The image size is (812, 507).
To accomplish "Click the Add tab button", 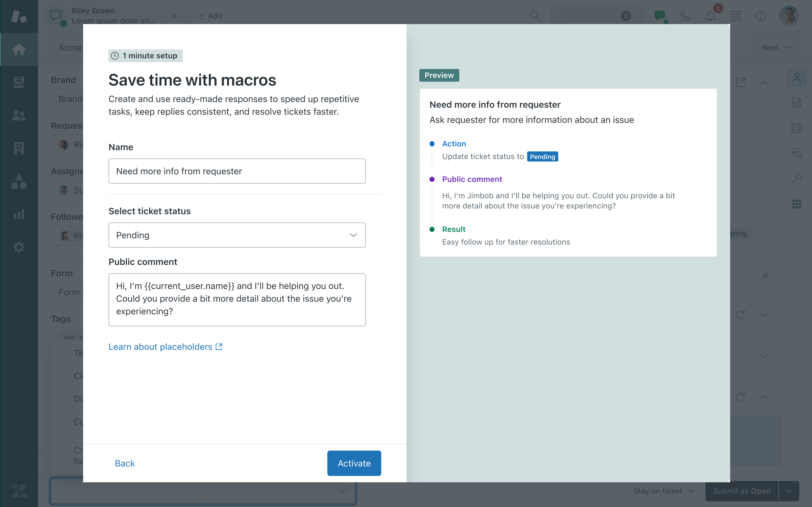I will [210, 16].
